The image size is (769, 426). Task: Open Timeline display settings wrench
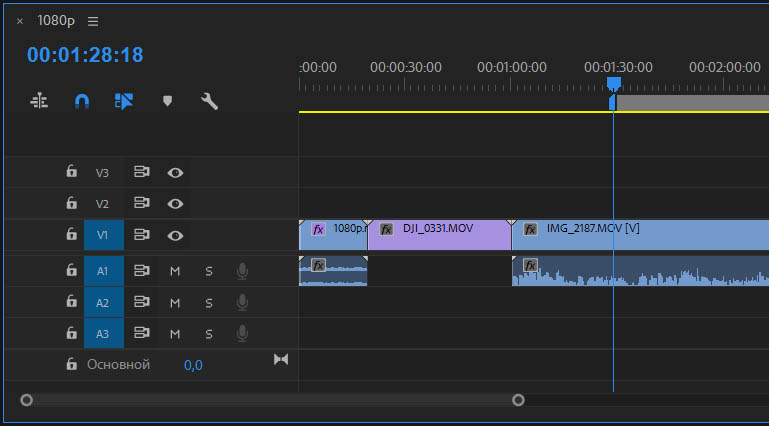pos(209,101)
